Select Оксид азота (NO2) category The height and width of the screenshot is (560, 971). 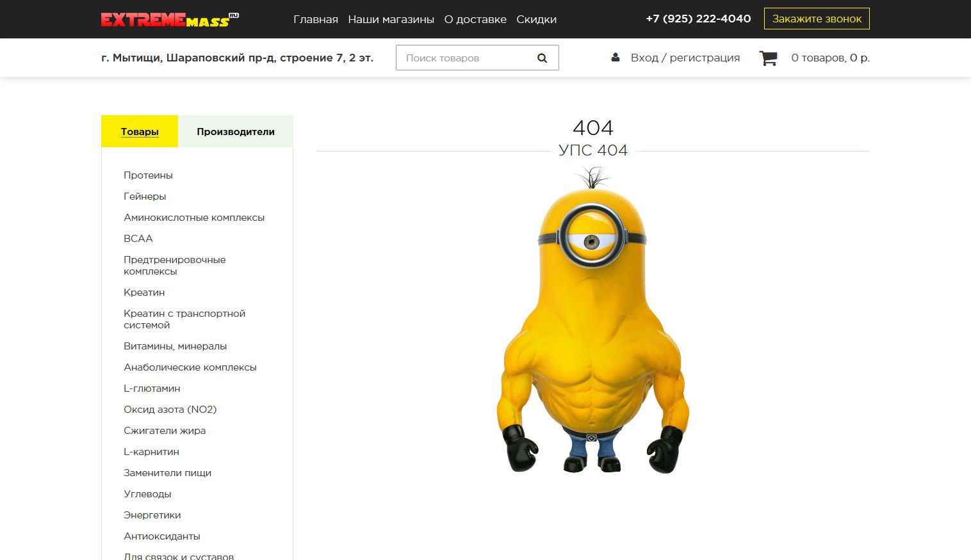[170, 409]
